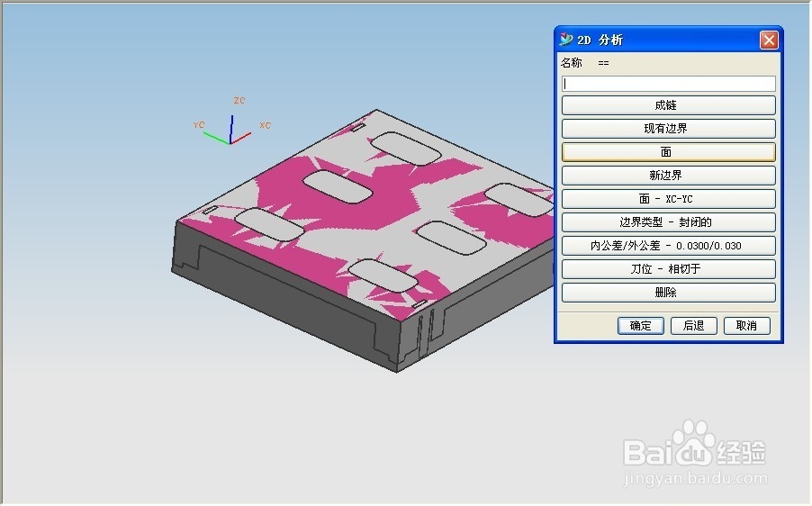The image size is (812, 506).
Task: Click the 删除 button
Action: [668, 293]
